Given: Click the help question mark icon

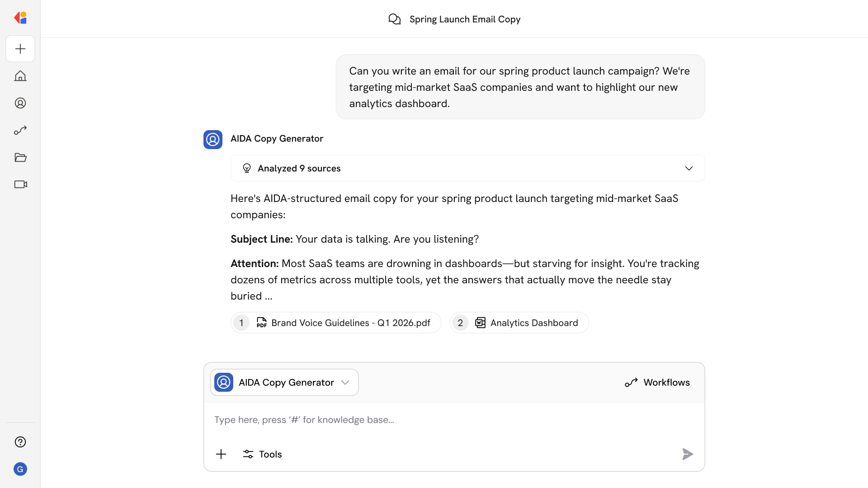Looking at the screenshot, I should [20, 442].
